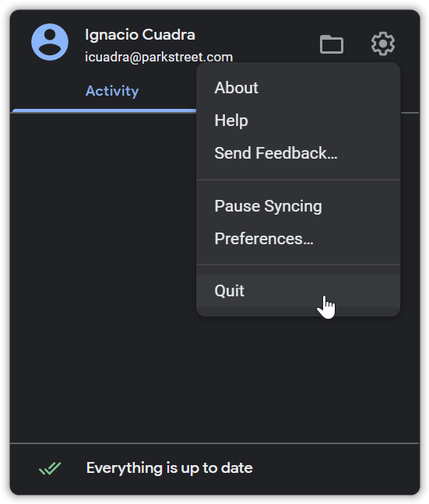Click the divider line above Quit
The image size is (429, 504).
[298, 265]
